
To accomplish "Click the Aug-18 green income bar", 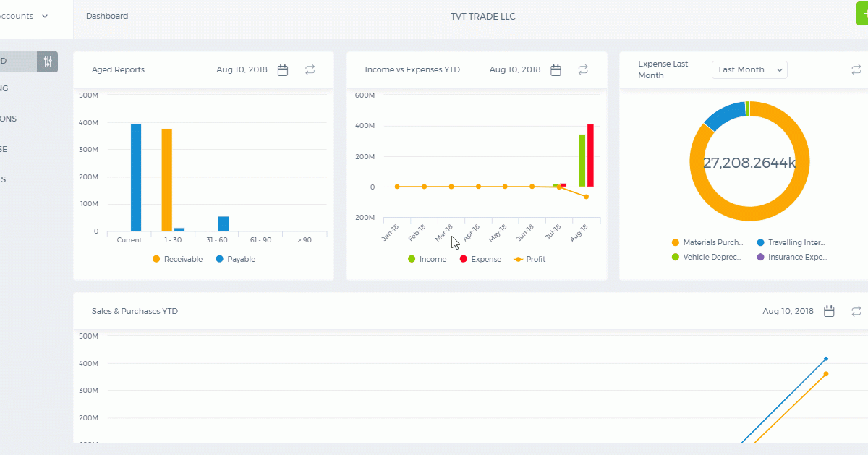I will (582, 160).
